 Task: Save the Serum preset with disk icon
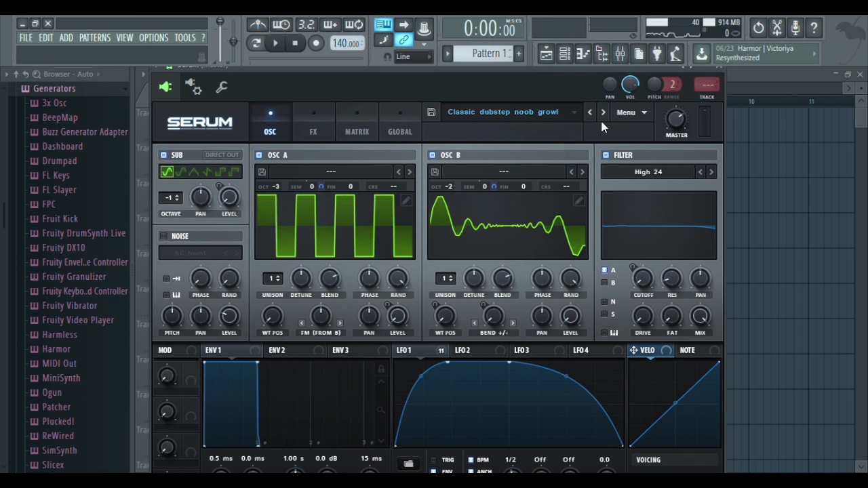point(431,112)
